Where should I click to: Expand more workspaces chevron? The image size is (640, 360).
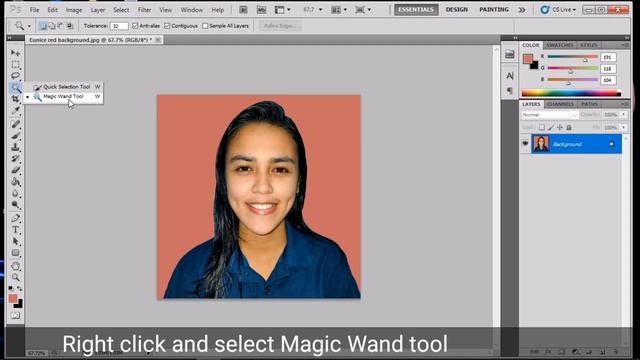click(522, 10)
